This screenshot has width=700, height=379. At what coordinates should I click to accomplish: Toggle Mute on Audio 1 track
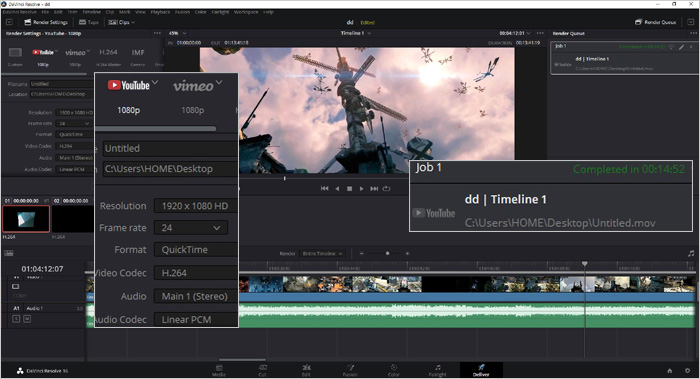coord(27,319)
